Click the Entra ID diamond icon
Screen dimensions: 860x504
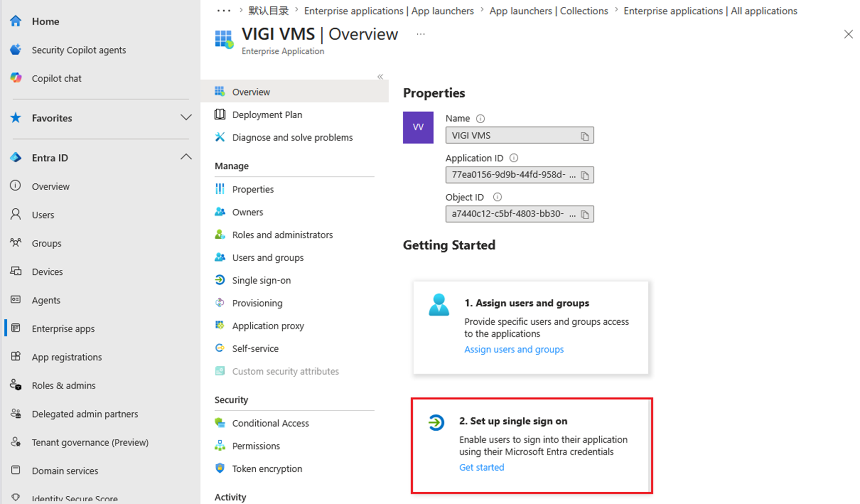(15, 157)
